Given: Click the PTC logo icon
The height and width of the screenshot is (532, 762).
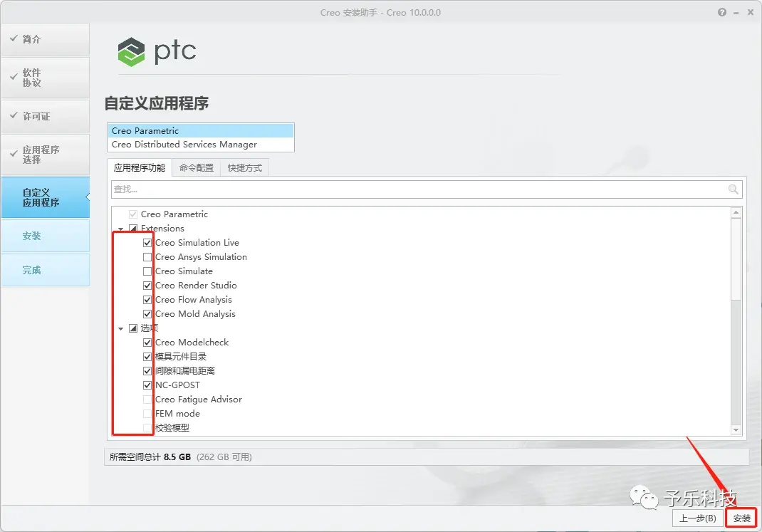Looking at the screenshot, I should (x=131, y=52).
